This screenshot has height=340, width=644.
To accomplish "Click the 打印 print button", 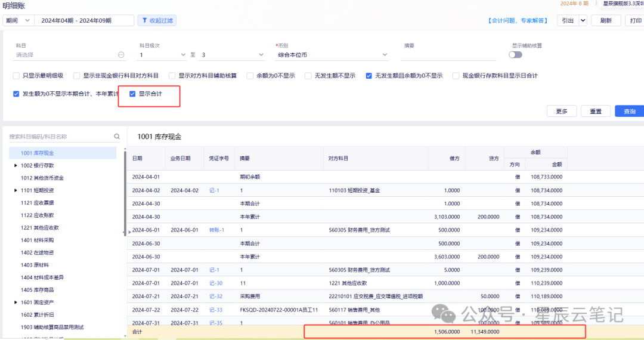I will (x=635, y=20).
